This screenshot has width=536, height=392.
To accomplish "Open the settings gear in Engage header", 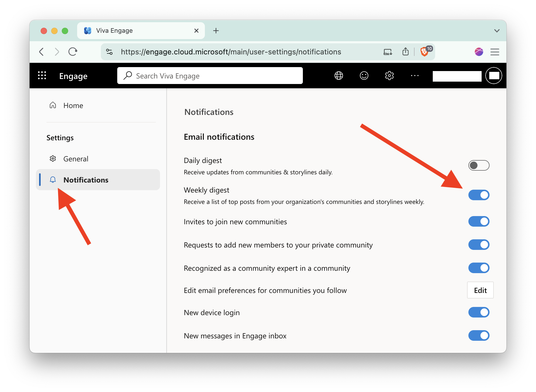I will pos(389,76).
